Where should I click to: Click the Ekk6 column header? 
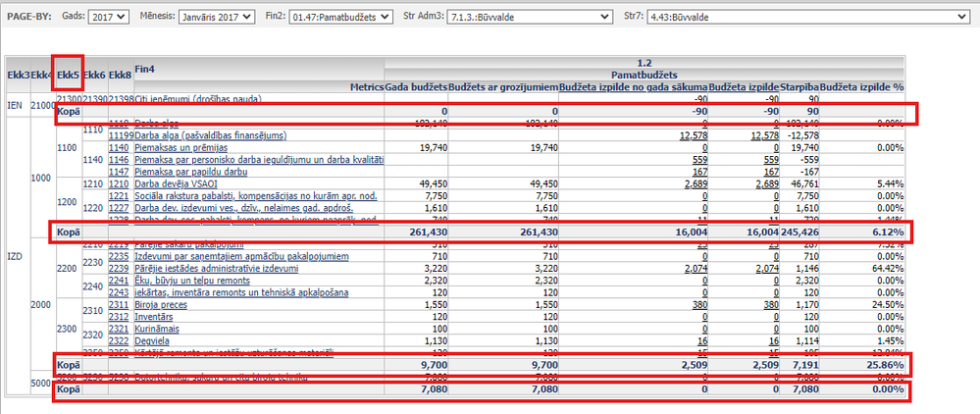pos(95,75)
